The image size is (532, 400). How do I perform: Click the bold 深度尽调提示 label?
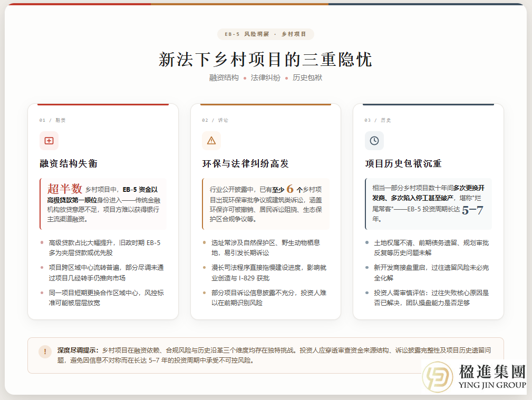click(78, 350)
